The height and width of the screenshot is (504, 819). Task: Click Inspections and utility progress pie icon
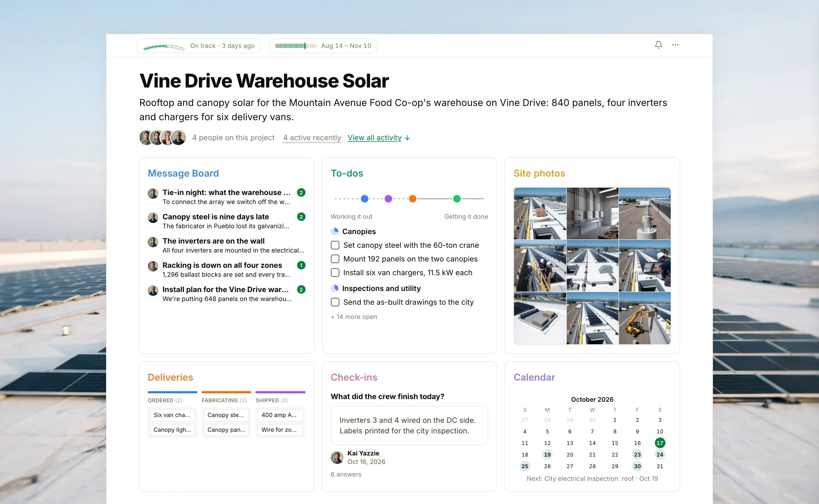click(x=335, y=288)
